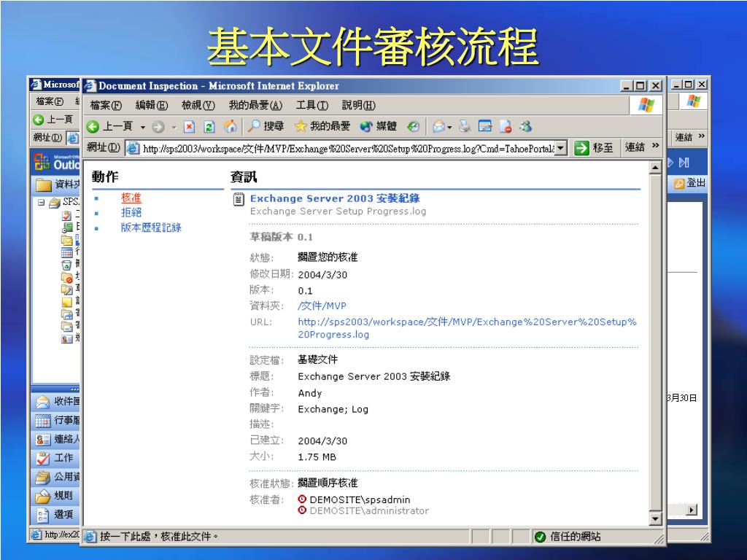This screenshot has width=747, height=560.
Task: Open the 檔案(F) menu in Document Inspection window
Action: point(106,105)
